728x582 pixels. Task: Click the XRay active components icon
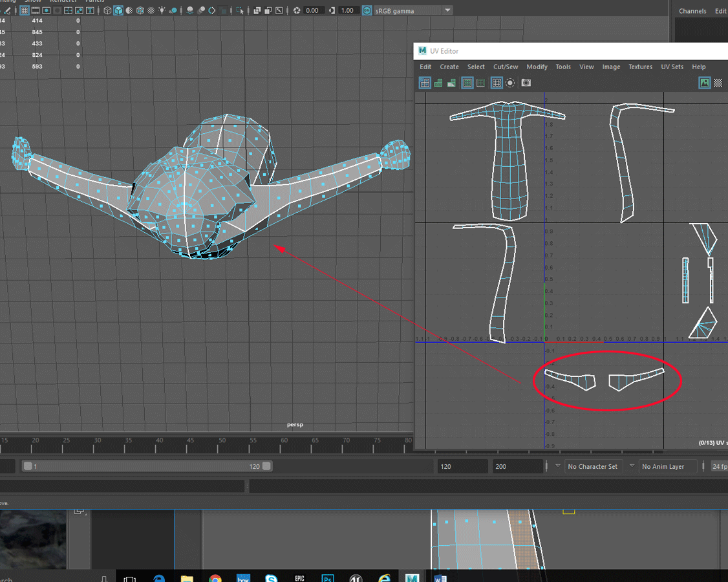tap(268, 10)
